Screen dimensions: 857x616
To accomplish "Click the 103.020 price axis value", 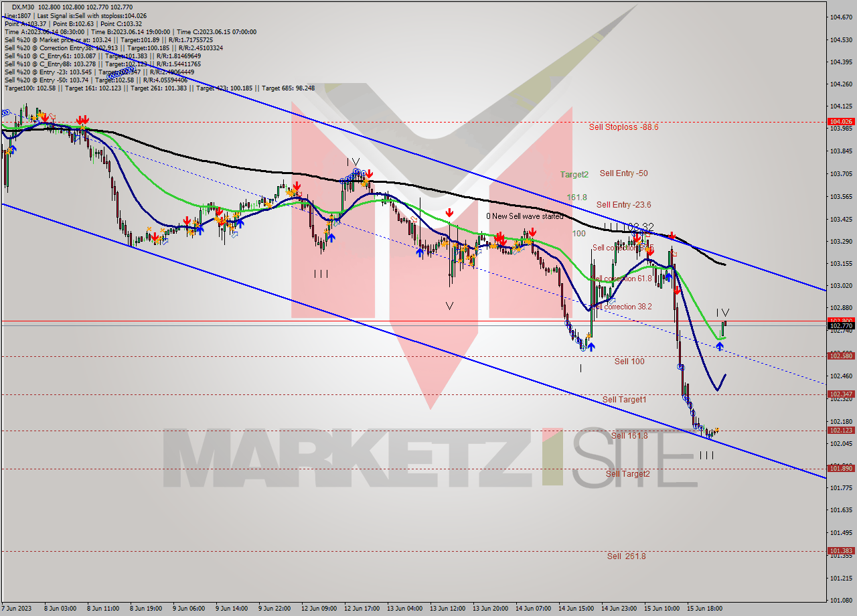I will (841, 286).
